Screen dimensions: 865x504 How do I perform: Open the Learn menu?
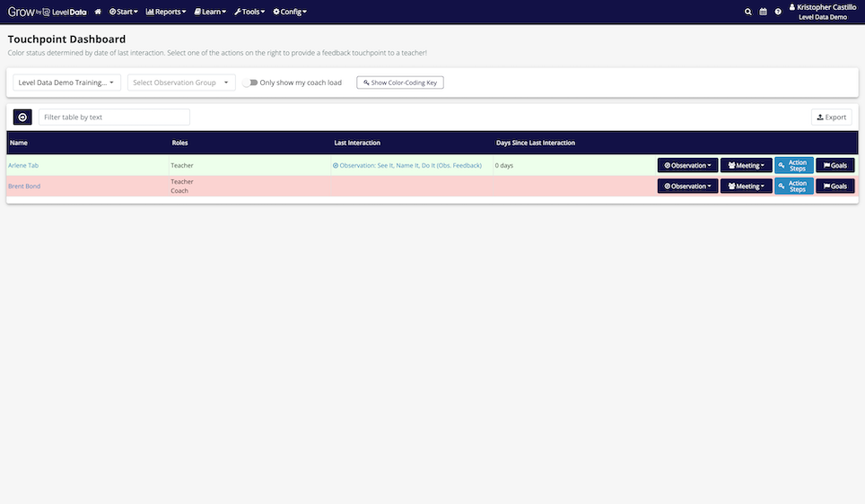210,12
